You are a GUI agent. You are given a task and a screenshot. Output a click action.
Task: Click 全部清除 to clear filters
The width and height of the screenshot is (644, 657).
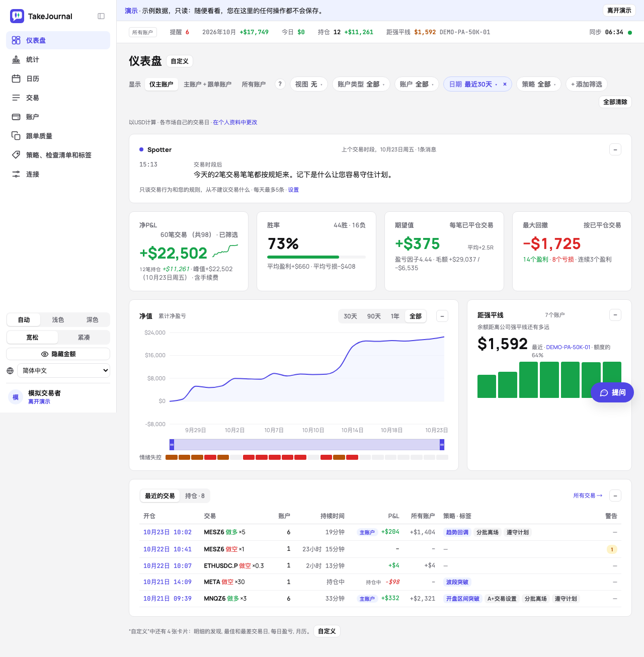[x=615, y=102]
